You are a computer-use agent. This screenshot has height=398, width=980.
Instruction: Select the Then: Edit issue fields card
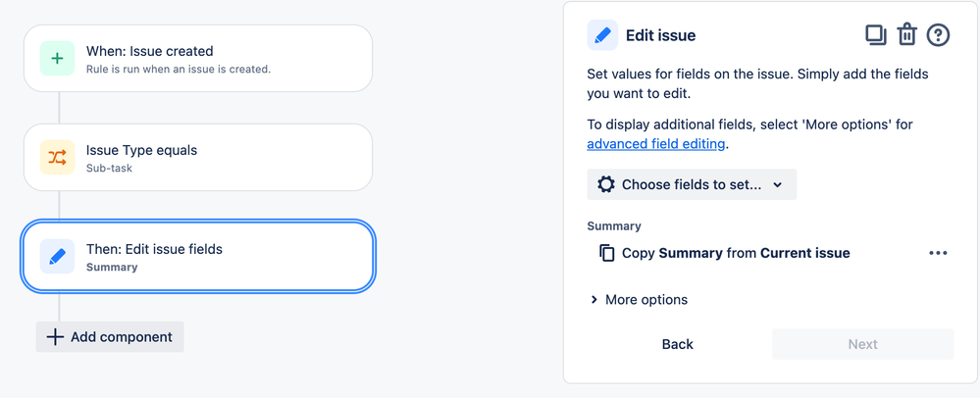click(x=198, y=256)
